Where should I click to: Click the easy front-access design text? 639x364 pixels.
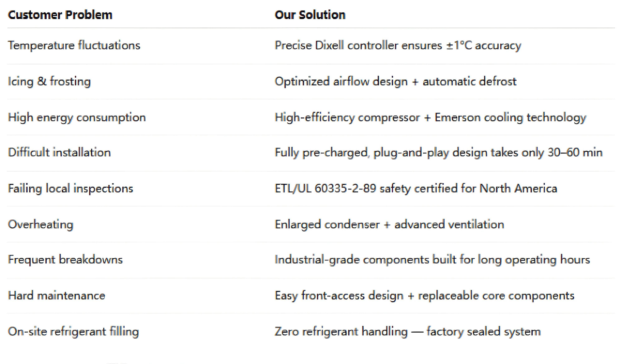424,296
